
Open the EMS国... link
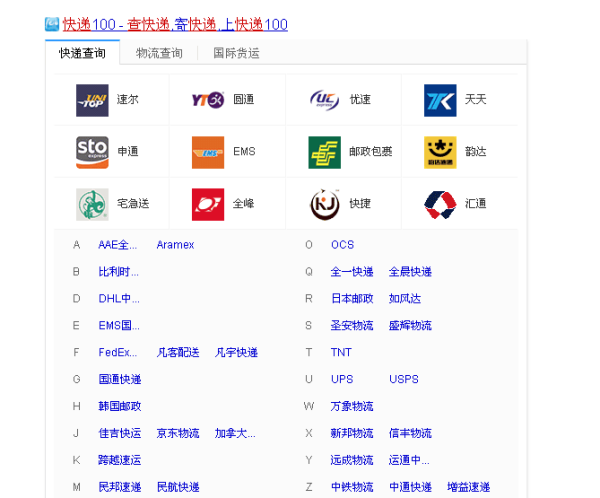coord(119,326)
